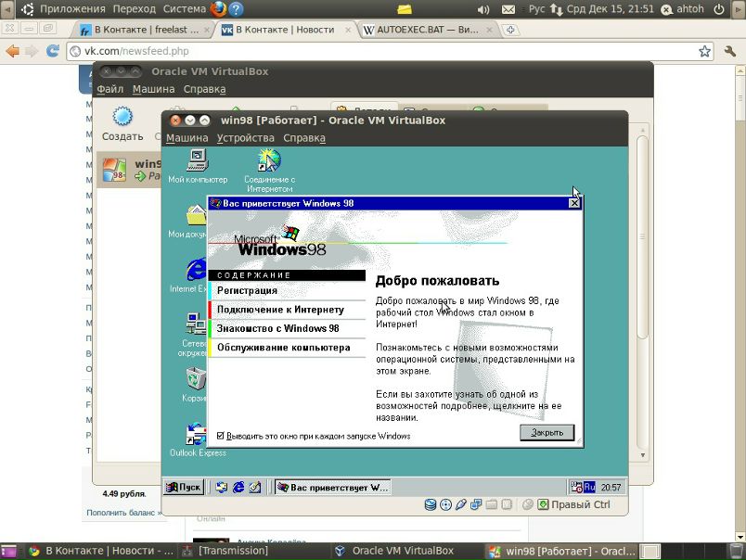The image size is (746, 560).
Task: Click the Ru keyboard layout tray indicator
Action: click(x=589, y=487)
